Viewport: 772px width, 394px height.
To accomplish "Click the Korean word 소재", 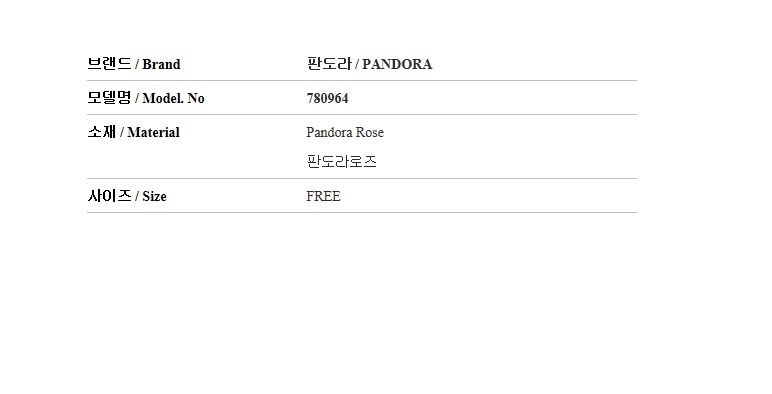I will 102,131.
